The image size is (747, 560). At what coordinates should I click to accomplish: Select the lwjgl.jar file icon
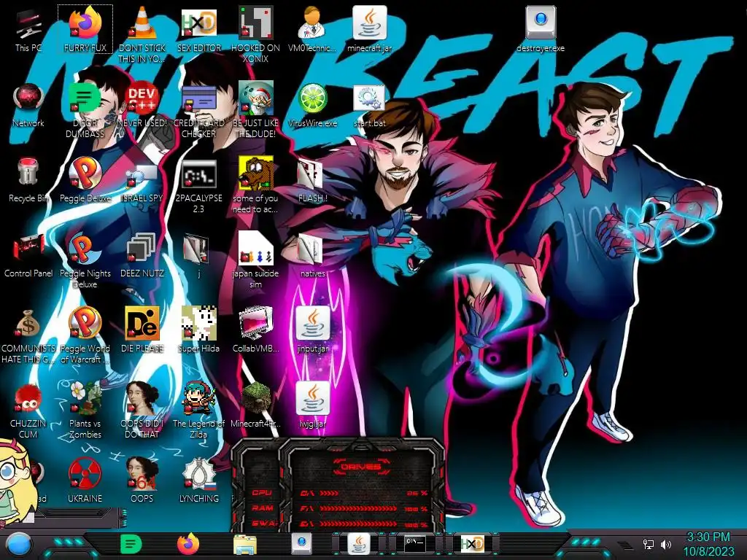pos(312,405)
